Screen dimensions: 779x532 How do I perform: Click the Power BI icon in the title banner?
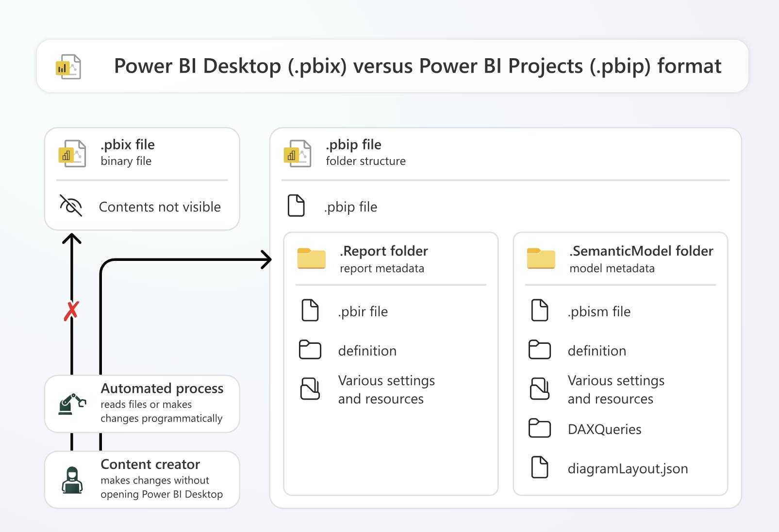[x=68, y=67]
